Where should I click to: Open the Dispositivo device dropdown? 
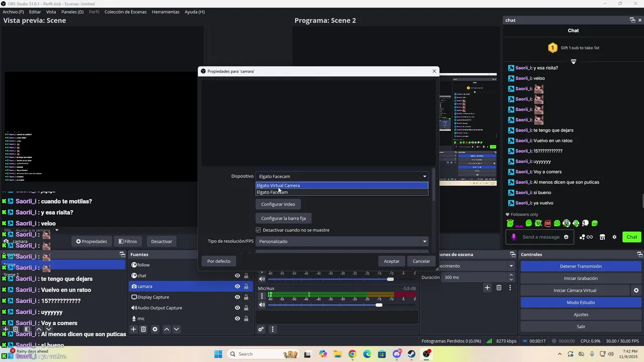(342, 176)
